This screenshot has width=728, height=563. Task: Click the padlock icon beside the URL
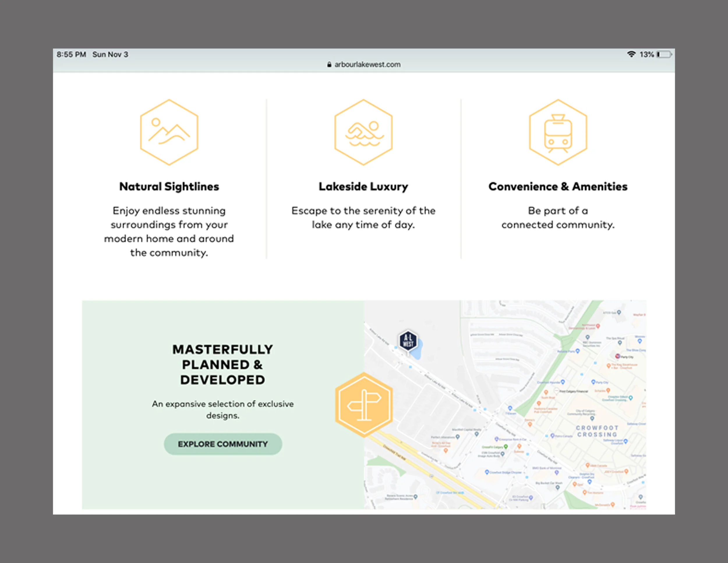click(x=329, y=65)
